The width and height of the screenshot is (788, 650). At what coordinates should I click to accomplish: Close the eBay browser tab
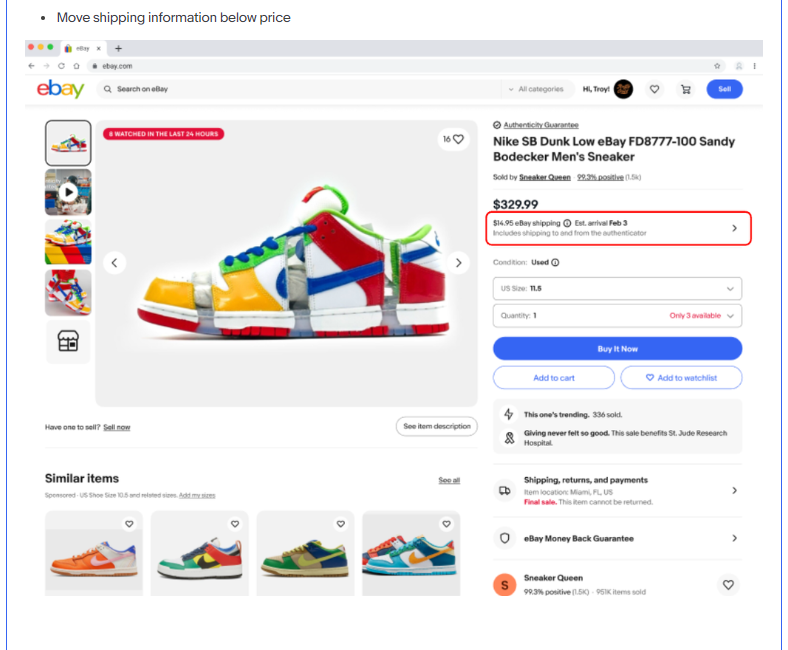(98, 48)
